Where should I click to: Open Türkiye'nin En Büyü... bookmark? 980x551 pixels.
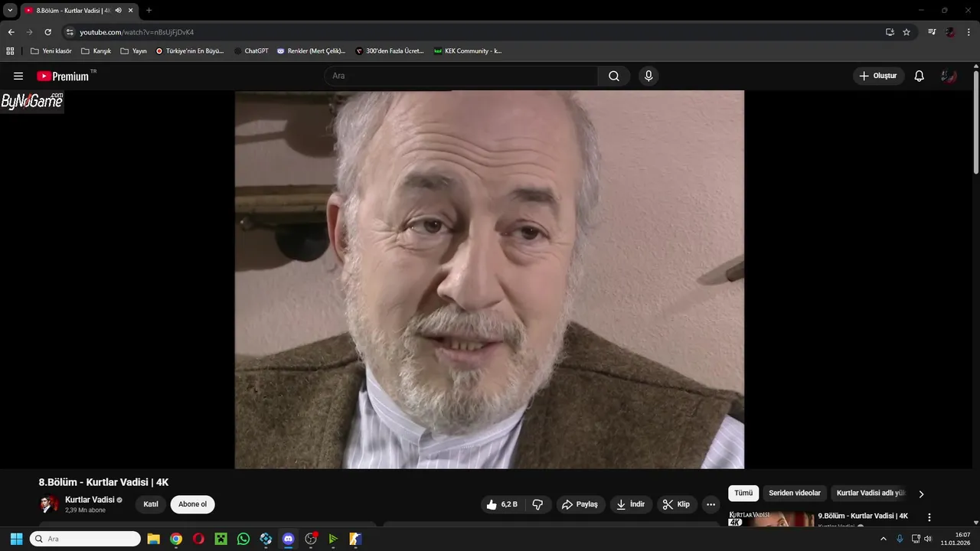click(x=190, y=51)
